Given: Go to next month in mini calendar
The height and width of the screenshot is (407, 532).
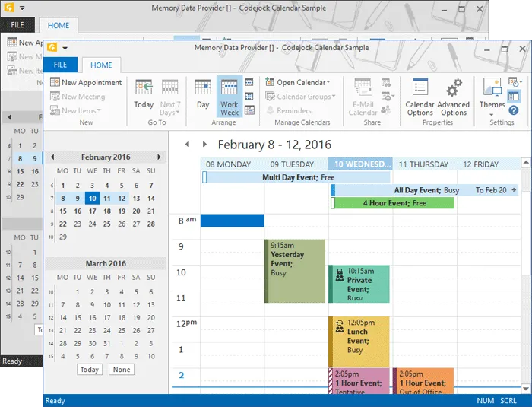Looking at the screenshot, I should pyautogui.click(x=159, y=157).
